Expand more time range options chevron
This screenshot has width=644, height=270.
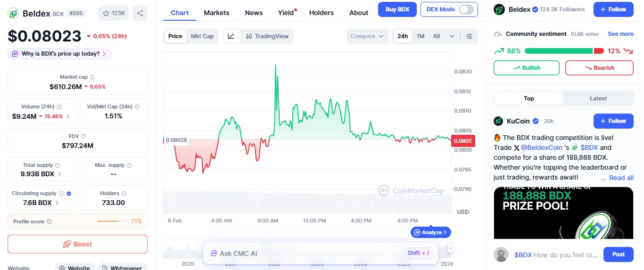click(452, 36)
